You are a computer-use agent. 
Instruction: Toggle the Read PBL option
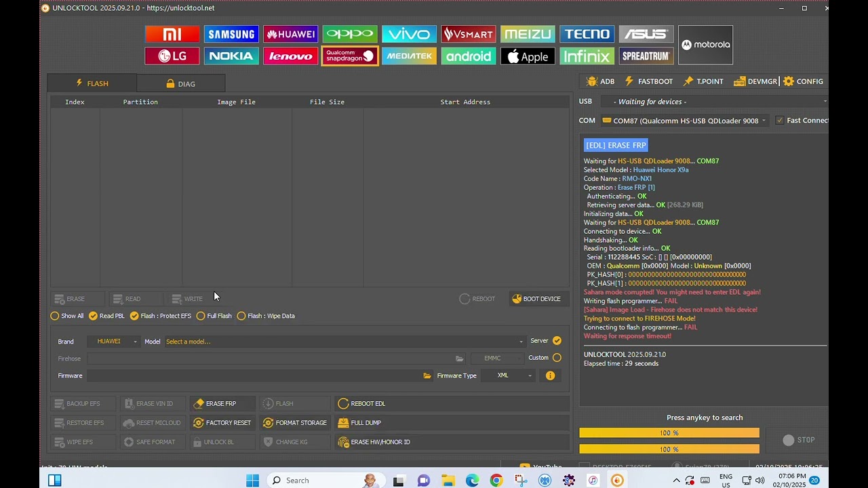click(106, 316)
